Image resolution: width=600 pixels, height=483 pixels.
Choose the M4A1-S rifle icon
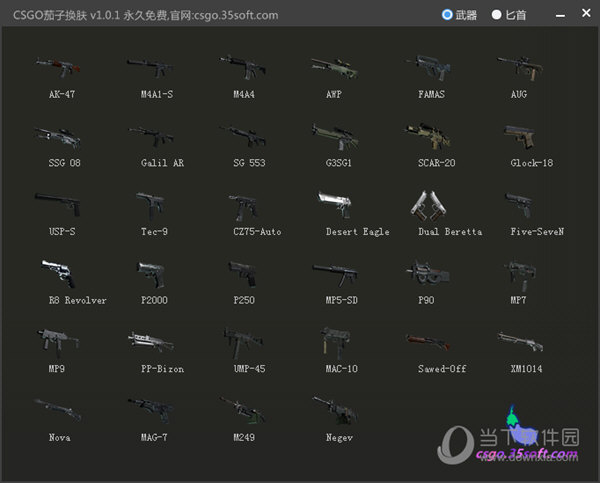(150, 67)
